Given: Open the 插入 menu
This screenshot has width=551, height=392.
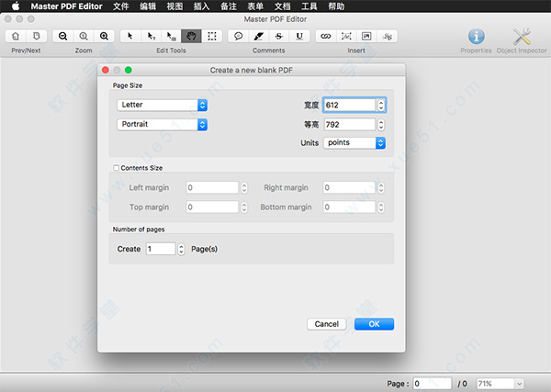Looking at the screenshot, I should pyautogui.click(x=201, y=6).
